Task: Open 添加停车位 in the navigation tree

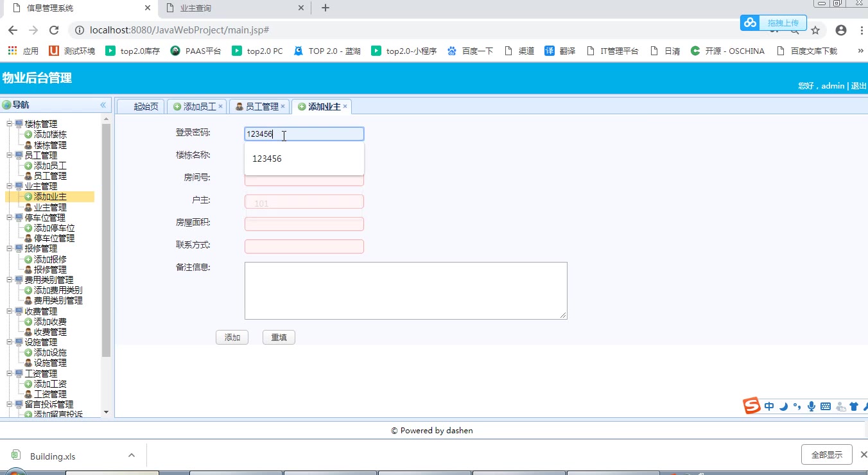Action: [55, 228]
